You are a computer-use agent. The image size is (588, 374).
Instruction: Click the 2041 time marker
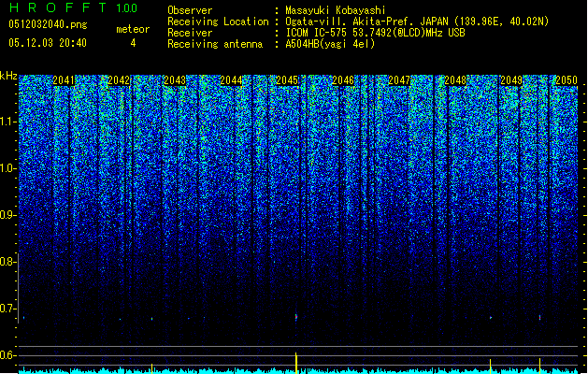(63, 80)
